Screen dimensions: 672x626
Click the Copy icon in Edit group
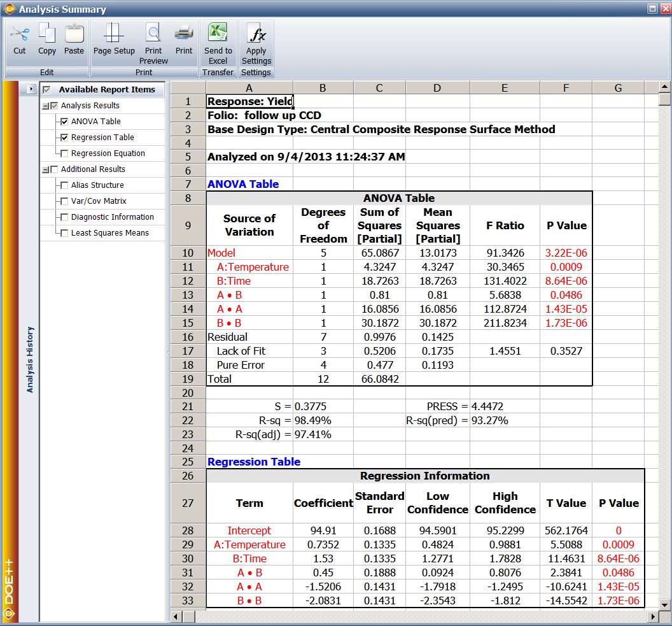coord(46,34)
